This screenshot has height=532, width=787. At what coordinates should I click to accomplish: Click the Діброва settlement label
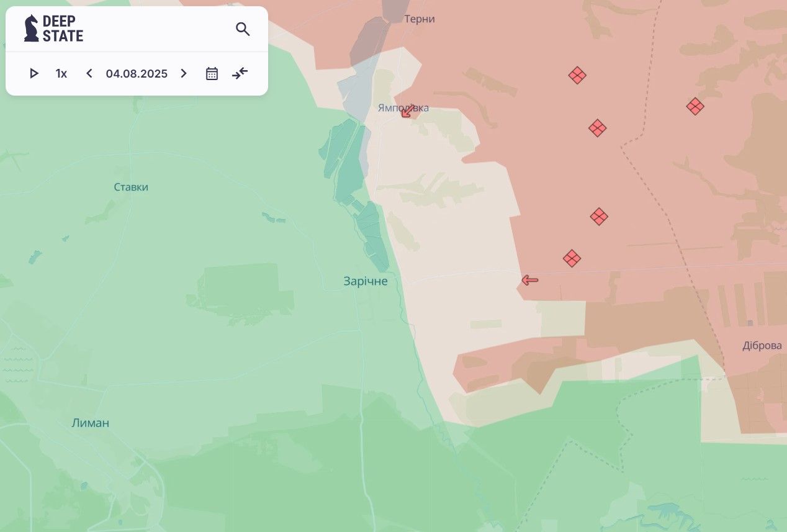click(x=762, y=346)
